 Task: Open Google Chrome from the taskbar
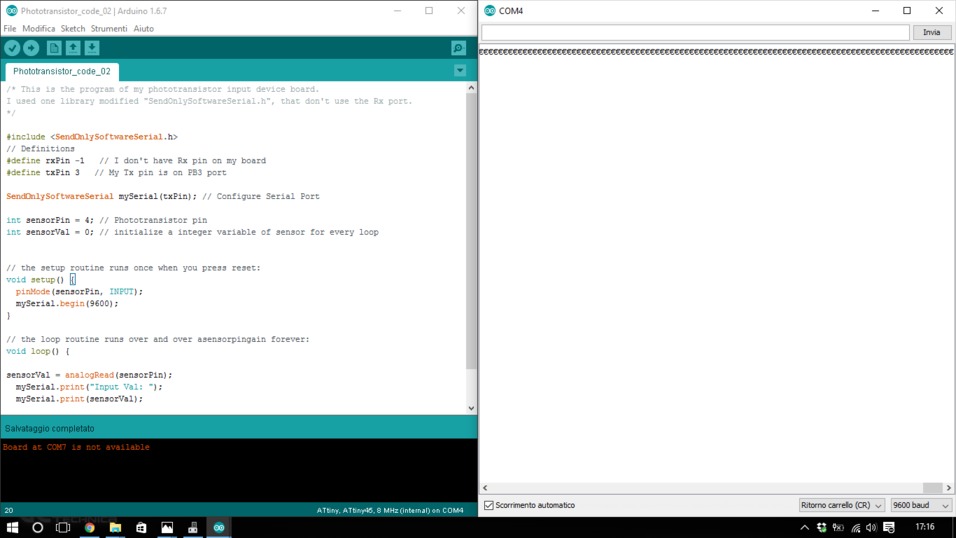tap(90, 528)
